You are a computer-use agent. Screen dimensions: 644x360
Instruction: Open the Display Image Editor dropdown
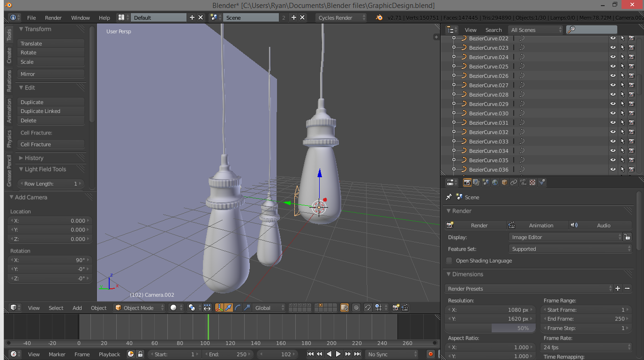point(566,237)
